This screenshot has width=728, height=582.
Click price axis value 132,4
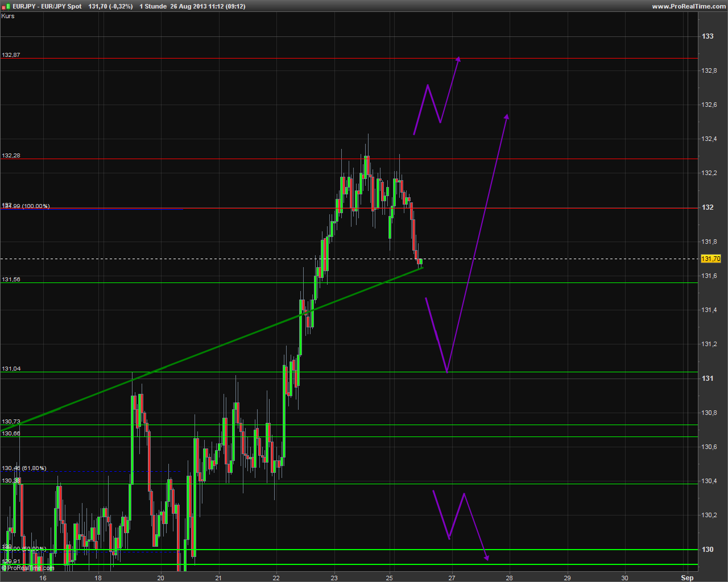click(709, 139)
